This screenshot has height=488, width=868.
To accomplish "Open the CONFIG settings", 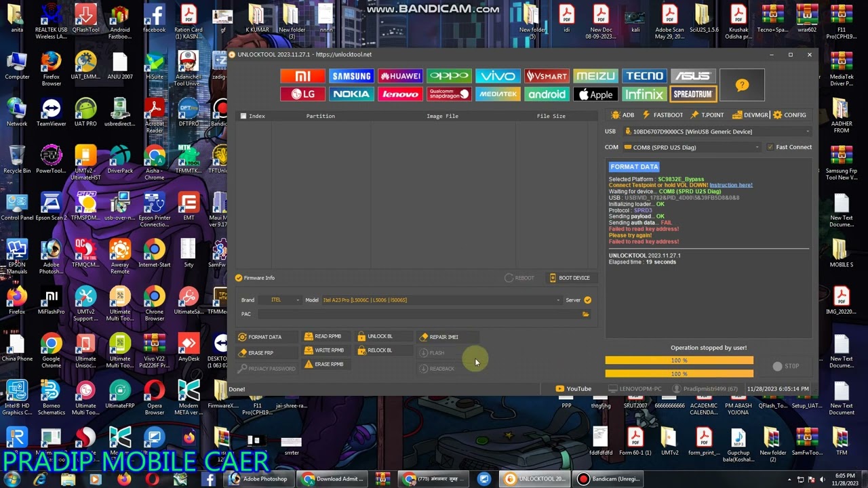I will 790,115.
